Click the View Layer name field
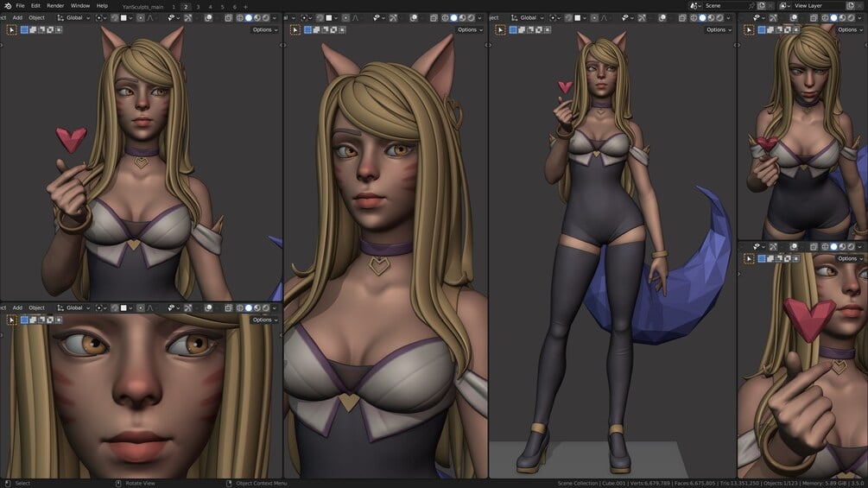Image resolution: width=868 pixels, height=488 pixels. [x=819, y=5]
